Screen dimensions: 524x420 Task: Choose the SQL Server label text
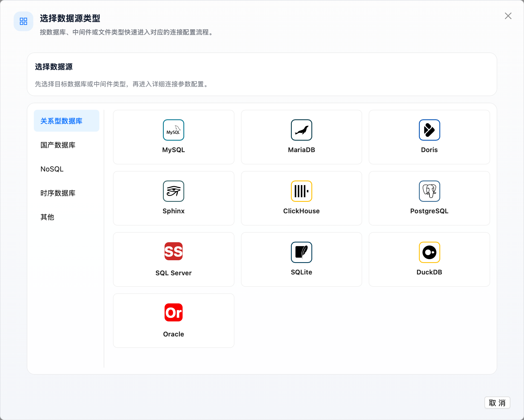pyautogui.click(x=174, y=273)
